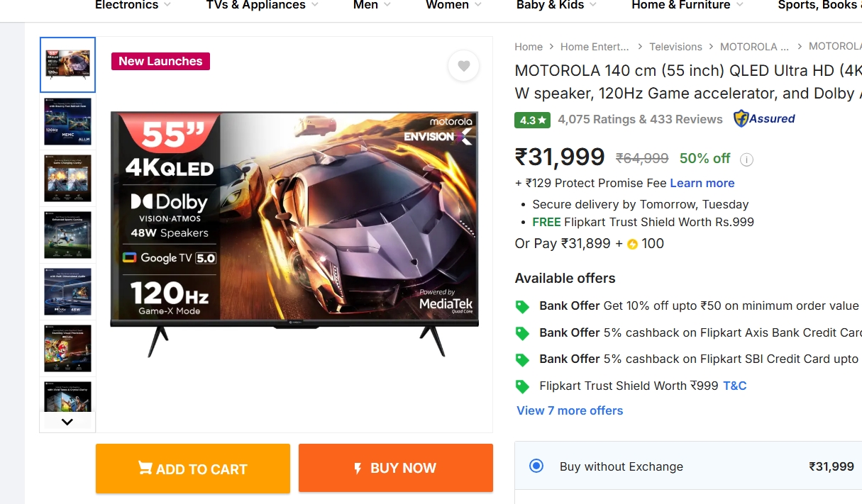Viewport: 862px width, 504px height.
Task: Open the price info tooltip beside 50% off
Action: (746, 159)
